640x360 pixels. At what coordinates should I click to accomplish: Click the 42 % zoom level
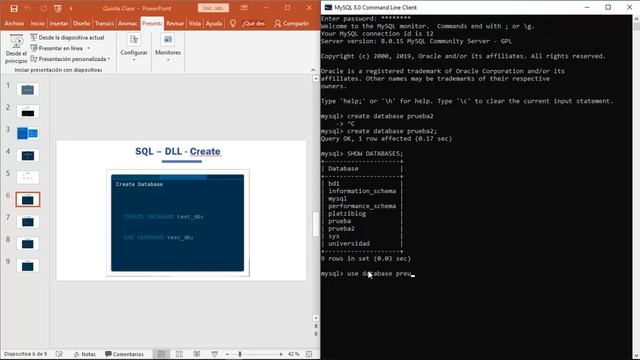293,354
